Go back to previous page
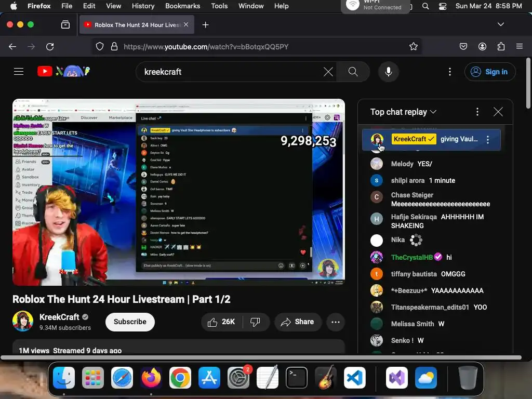 pos(12,46)
